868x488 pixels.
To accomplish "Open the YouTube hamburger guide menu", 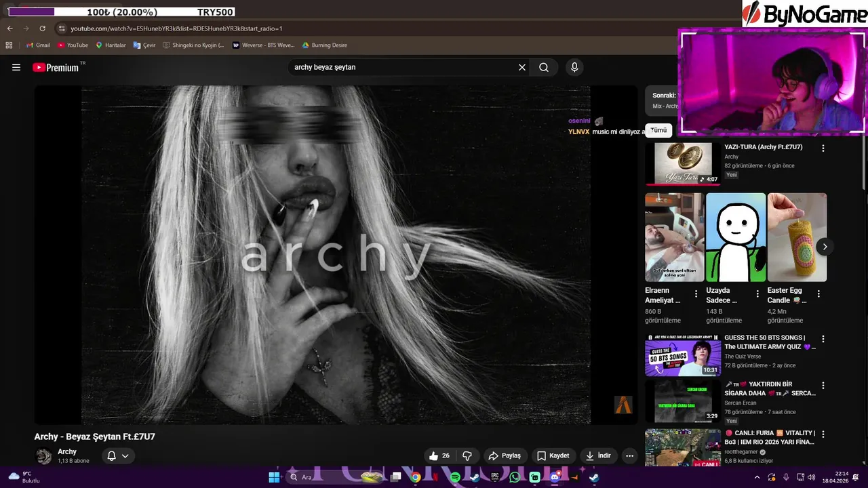I will (x=16, y=67).
